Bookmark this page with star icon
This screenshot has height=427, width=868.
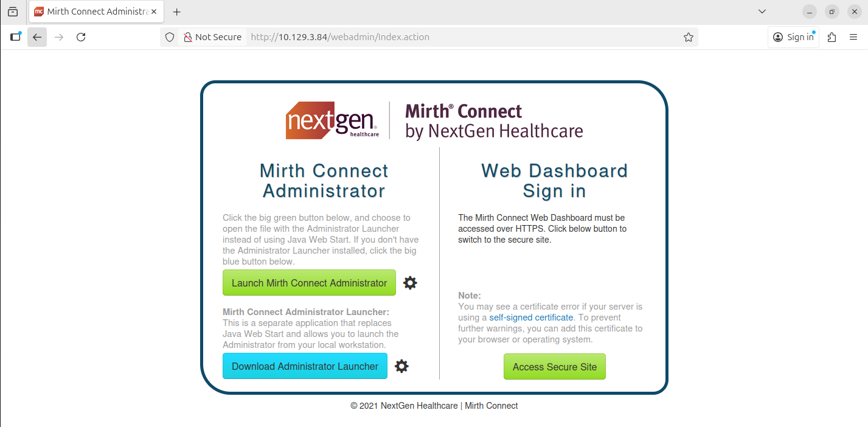click(689, 37)
